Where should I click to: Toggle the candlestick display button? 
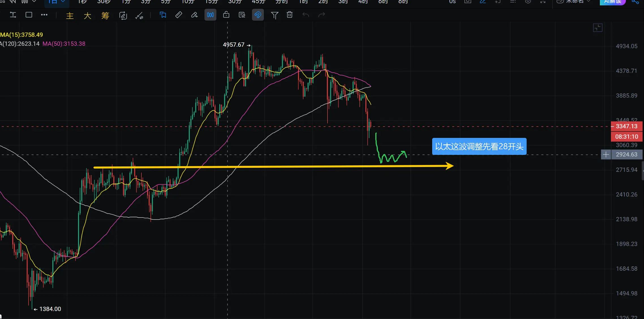(x=210, y=15)
